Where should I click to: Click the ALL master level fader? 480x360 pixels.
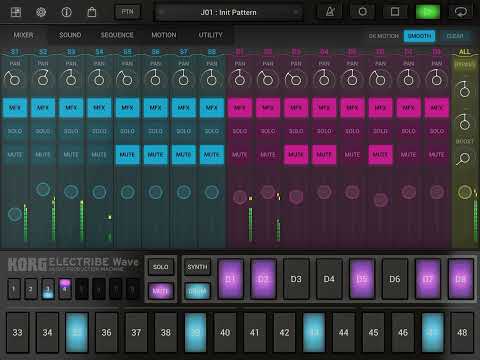(x=465, y=192)
